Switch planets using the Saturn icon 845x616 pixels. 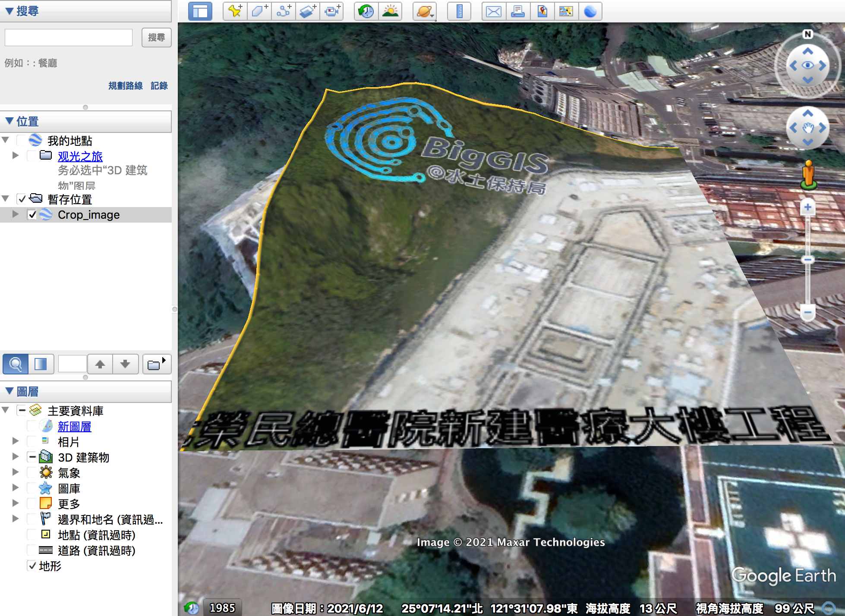point(425,11)
